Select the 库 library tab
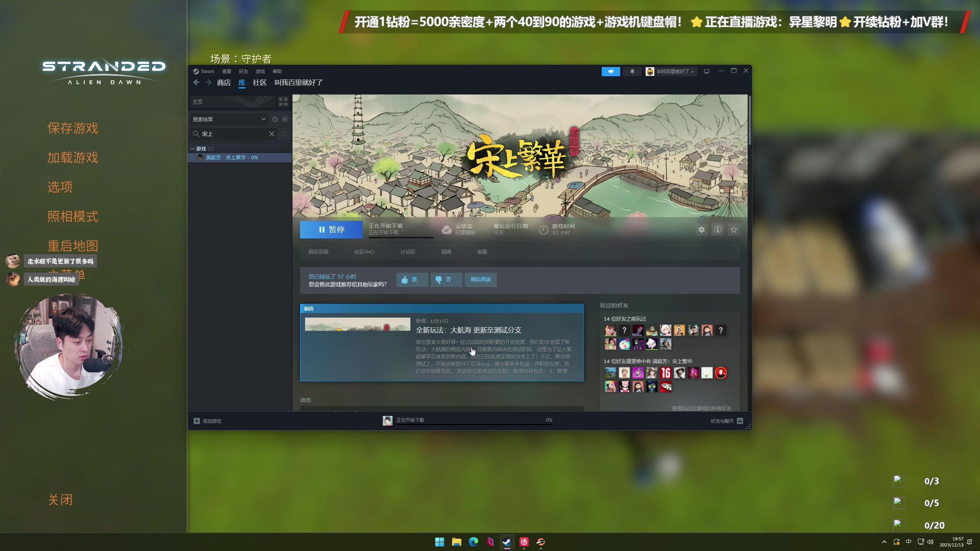Image resolution: width=980 pixels, height=551 pixels. click(242, 83)
